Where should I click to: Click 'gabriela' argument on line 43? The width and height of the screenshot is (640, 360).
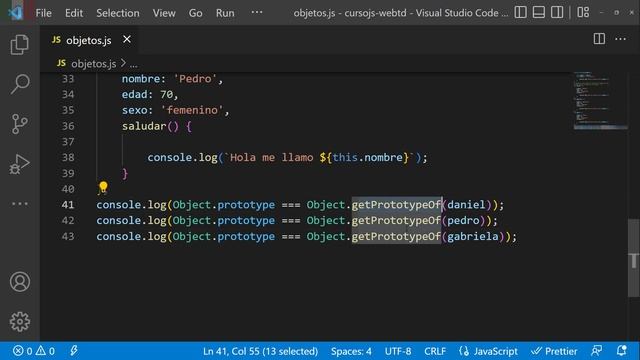[473, 236]
